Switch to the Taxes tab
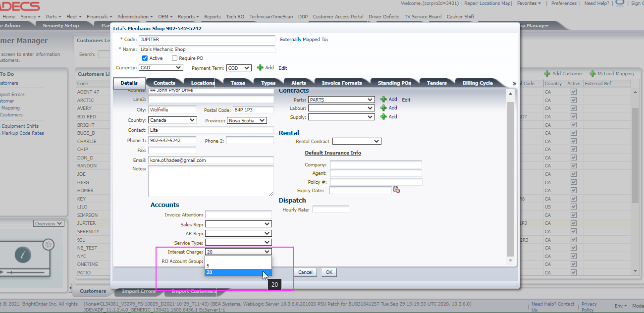The image size is (644, 313). pos(238,83)
